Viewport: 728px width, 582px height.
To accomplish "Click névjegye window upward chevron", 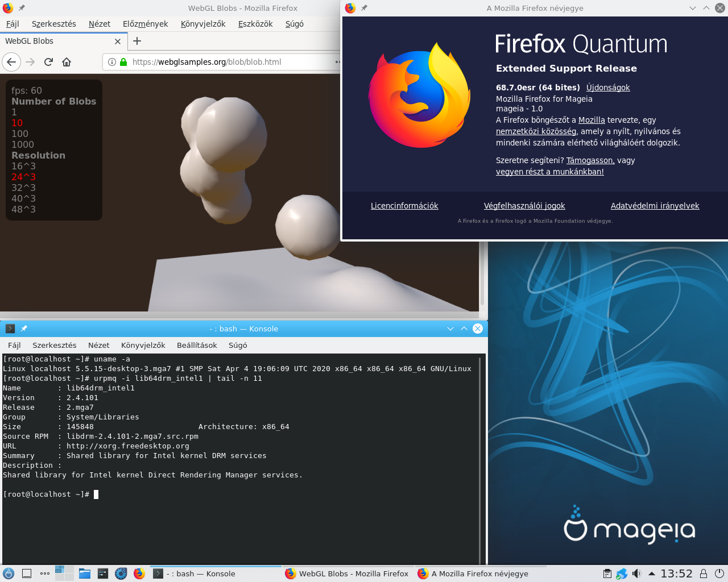I will coord(706,8).
